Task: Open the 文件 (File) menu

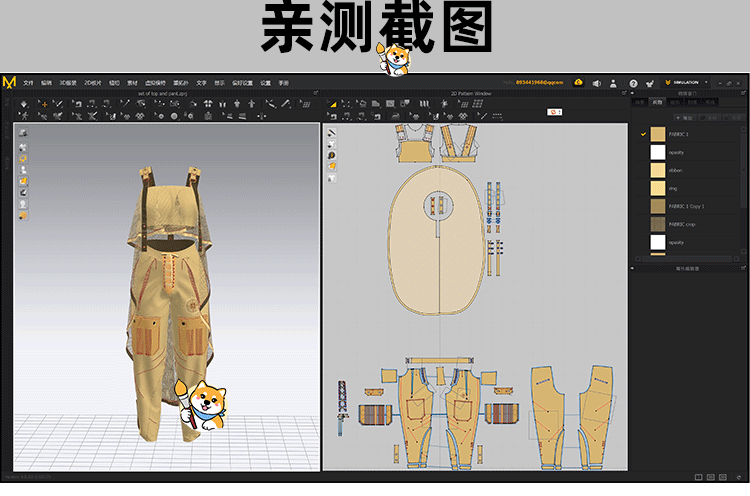Action: point(29,82)
